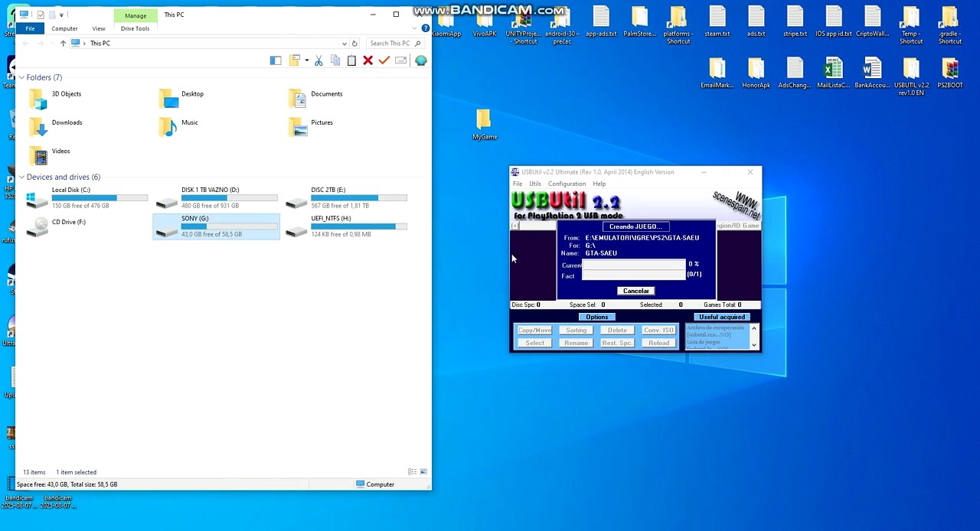
Task: Click the red X Delete icon in the toolbar
Action: pos(367,60)
